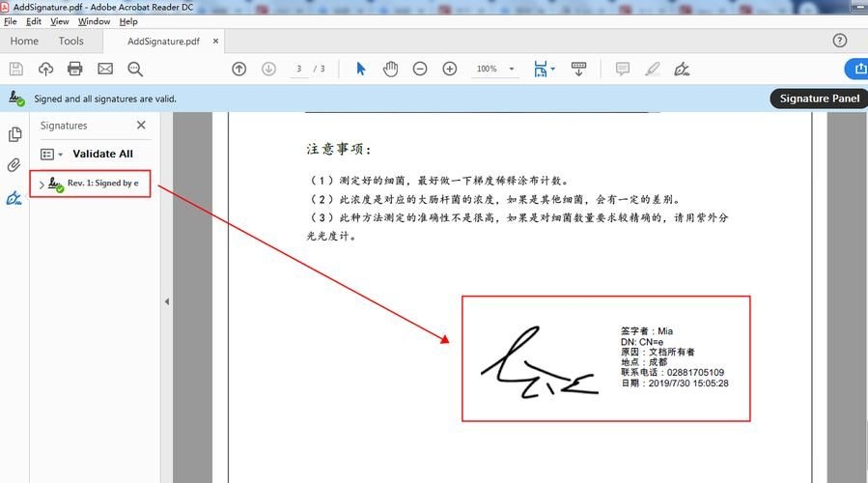The height and width of the screenshot is (483, 868).
Task: Open signatures panel options menu
Action: tap(51, 154)
